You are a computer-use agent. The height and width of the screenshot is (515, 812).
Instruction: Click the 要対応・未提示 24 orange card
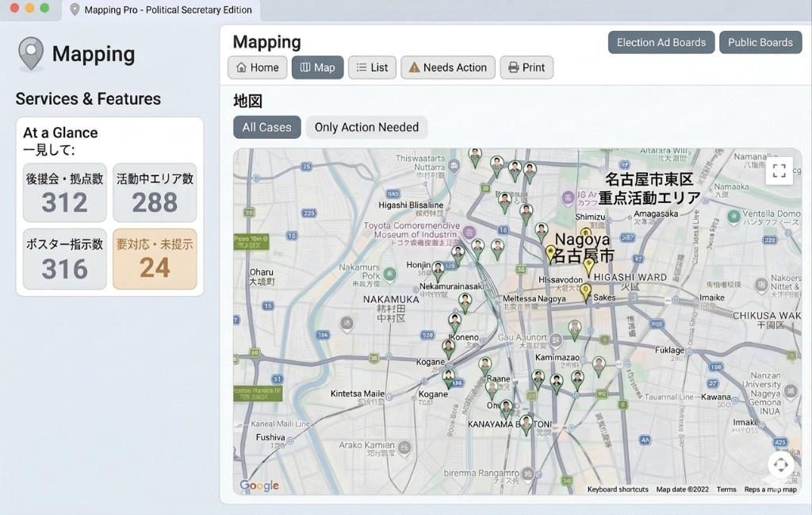(155, 259)
